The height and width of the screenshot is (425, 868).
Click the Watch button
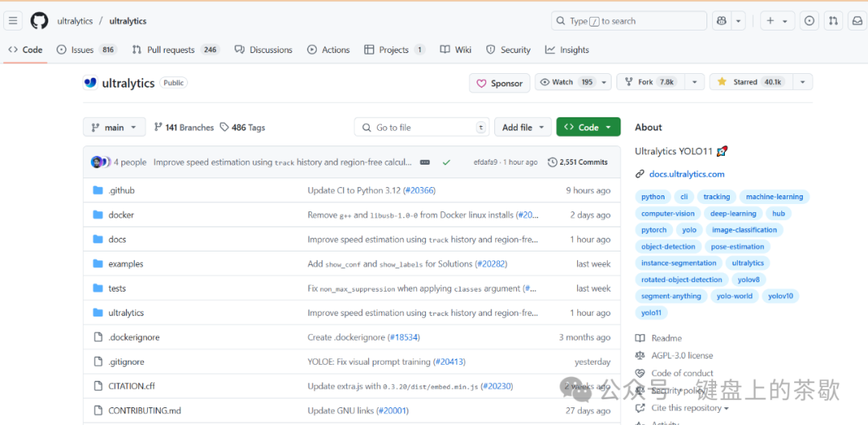pos(572,82)
